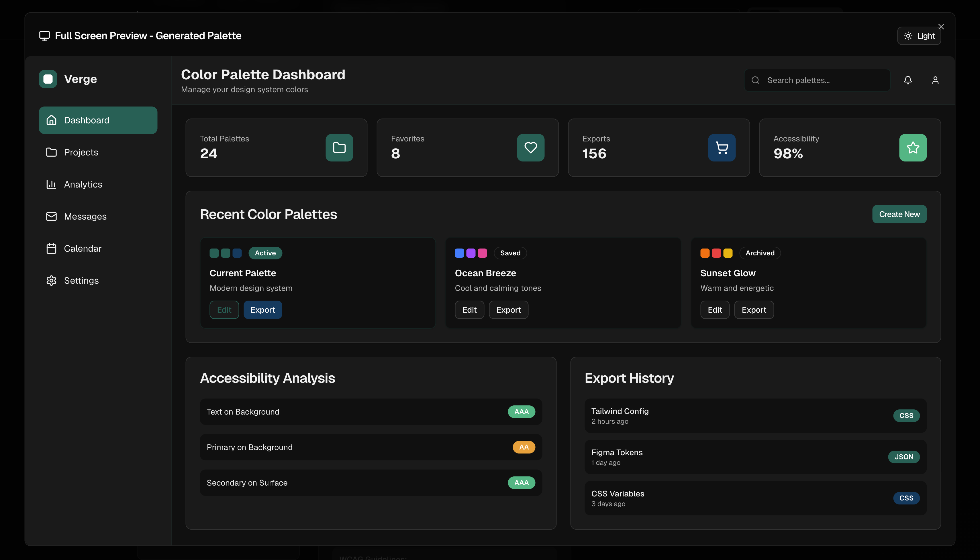Click the notifications bell icon

[908, 80]
